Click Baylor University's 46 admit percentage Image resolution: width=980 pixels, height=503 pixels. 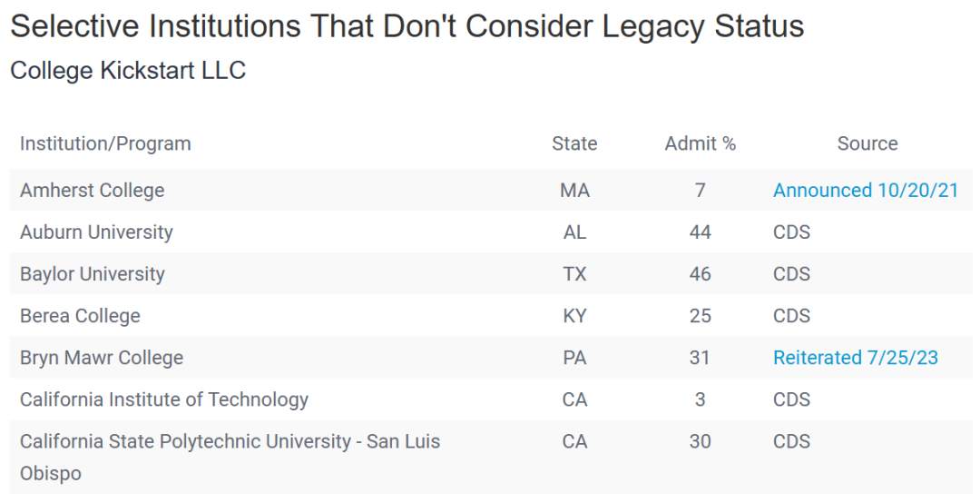point(700,274)
